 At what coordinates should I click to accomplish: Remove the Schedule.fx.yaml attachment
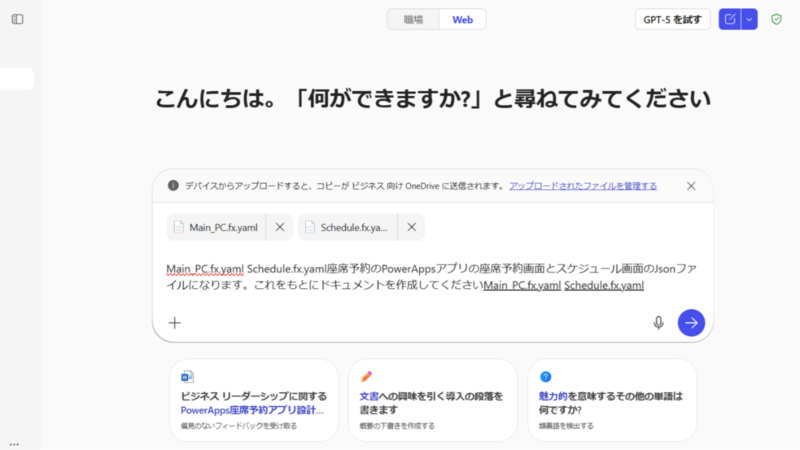coord(411,227)
